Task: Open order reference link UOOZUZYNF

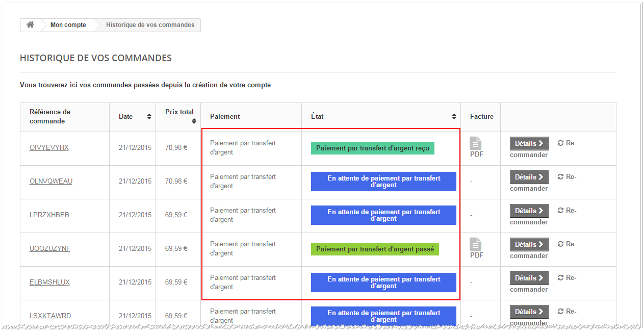Action: (50, 249)
